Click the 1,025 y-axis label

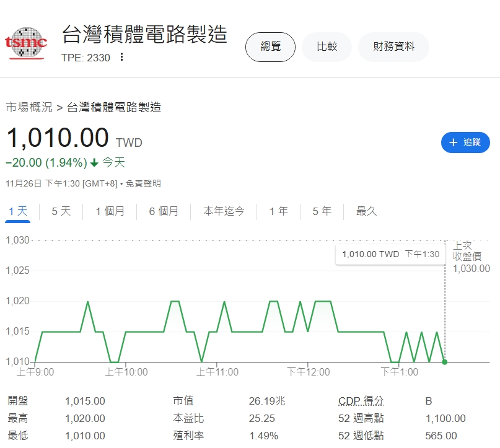click(17, 270)
